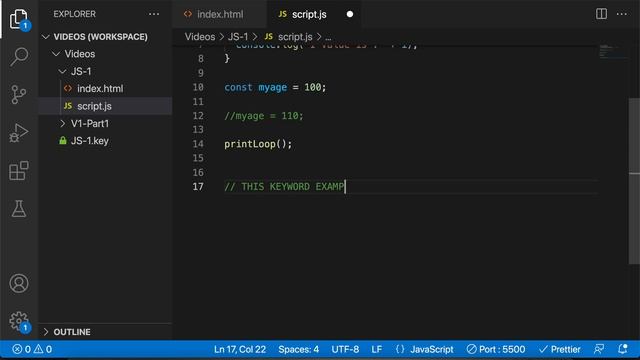Click the breadcrumb ellipsis after script.js

tap(328, 37)
